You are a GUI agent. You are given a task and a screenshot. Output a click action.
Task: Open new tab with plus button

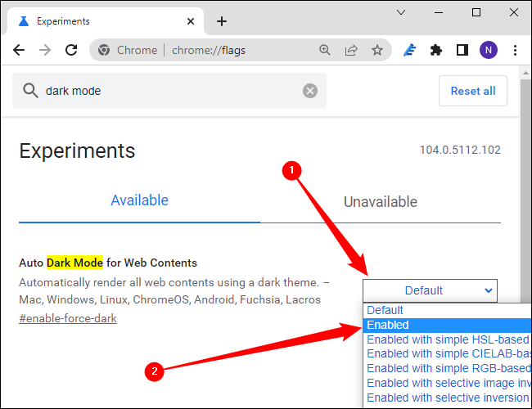pyautogui.click(x=221, y=21)
